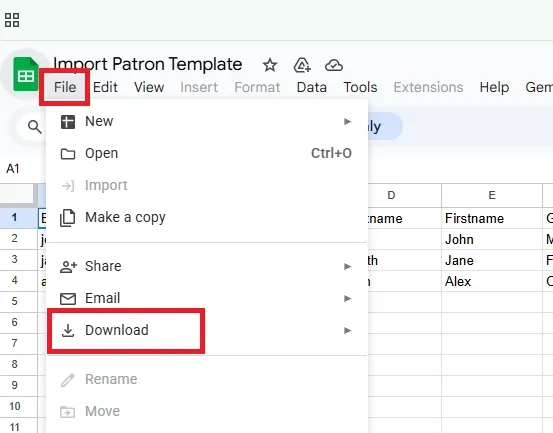
Task: Open the Data menu
Action: 311,87
